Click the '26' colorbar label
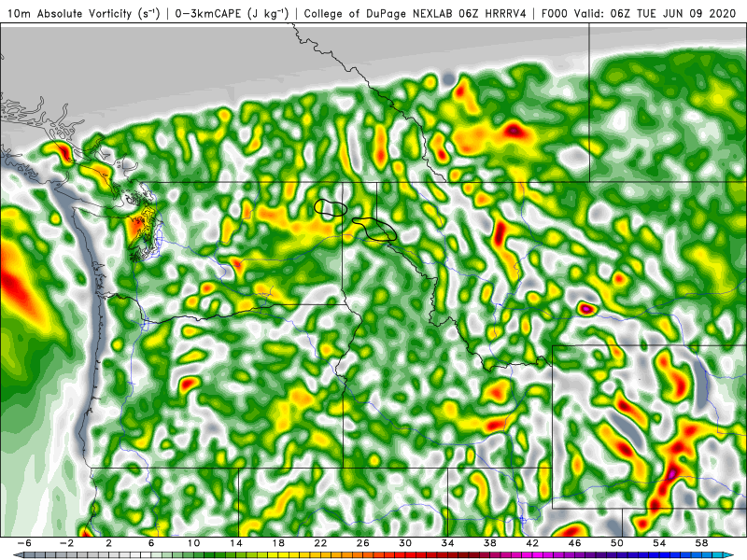Screen dimensions: 747x560 (363, 543)
